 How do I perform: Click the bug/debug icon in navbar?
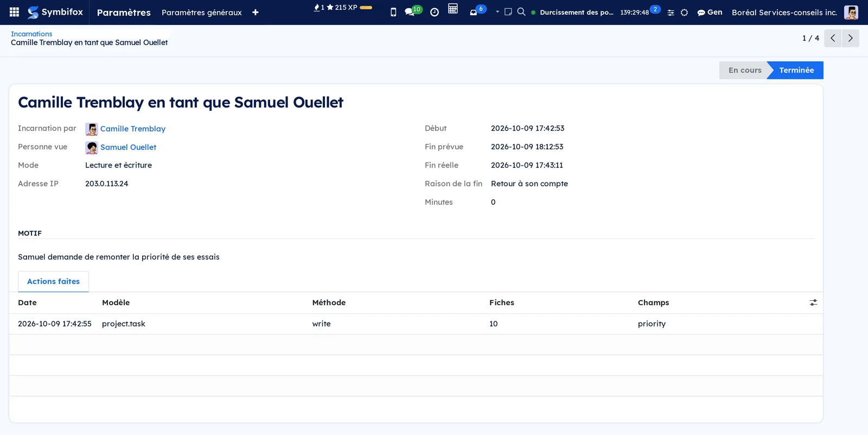coord(685,12)
